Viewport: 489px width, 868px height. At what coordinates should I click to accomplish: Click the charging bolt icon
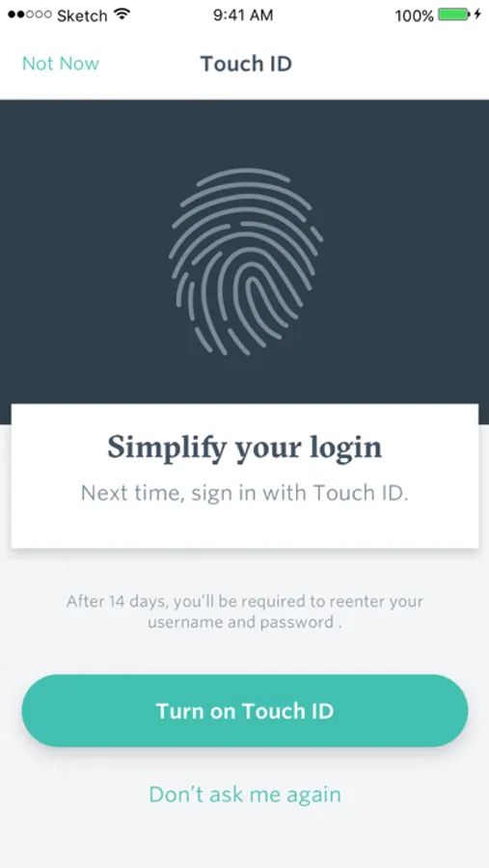pos(478,14)
